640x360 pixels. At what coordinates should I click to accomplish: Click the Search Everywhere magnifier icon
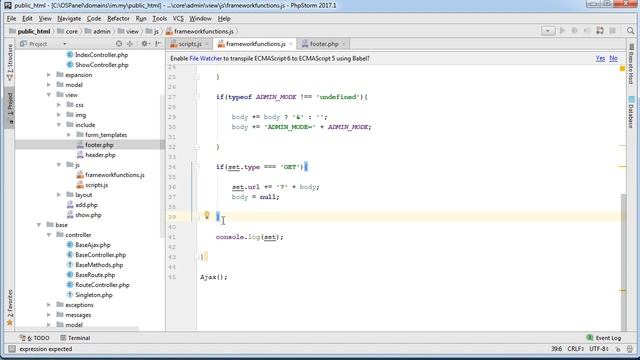(x=630, y=31)
